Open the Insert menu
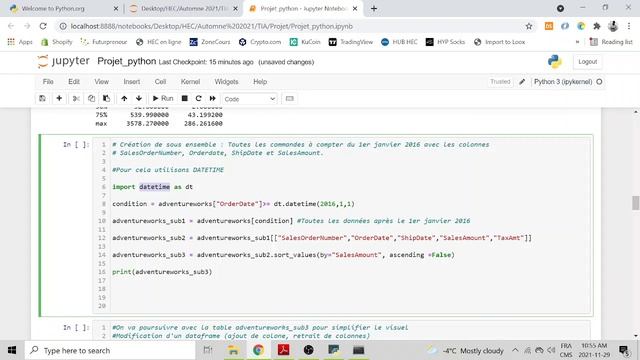The height and width of the screenshot is (360, 640). pyautogui.click(x=132, y=82)
